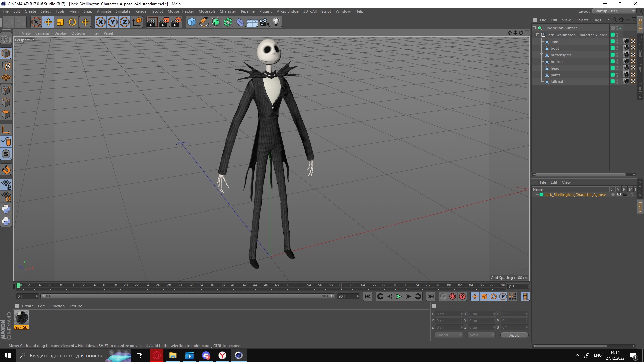This screenshot has width=644, height=362.
Task: Add a Subdivision Surface generator
Action: 216,22
